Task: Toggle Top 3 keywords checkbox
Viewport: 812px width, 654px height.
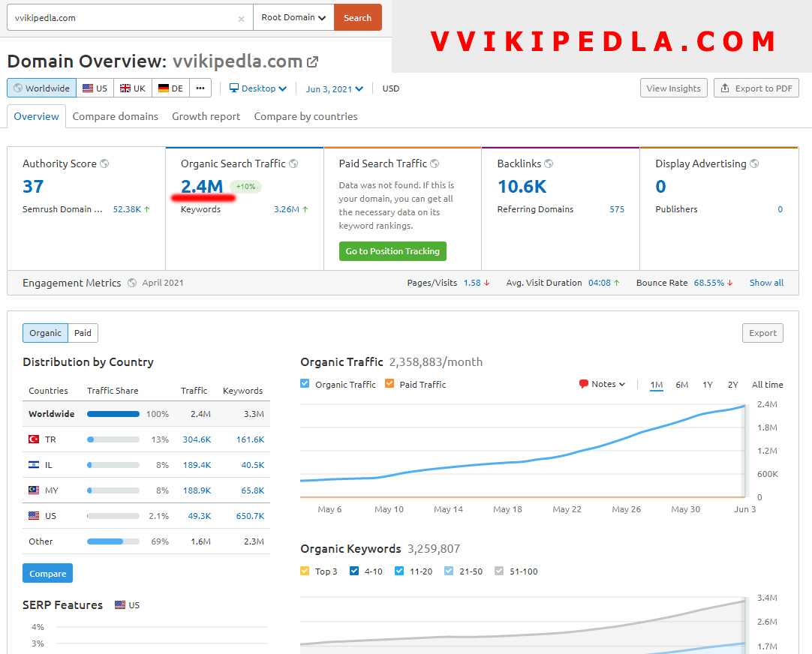Action: (x=305, y=571)
